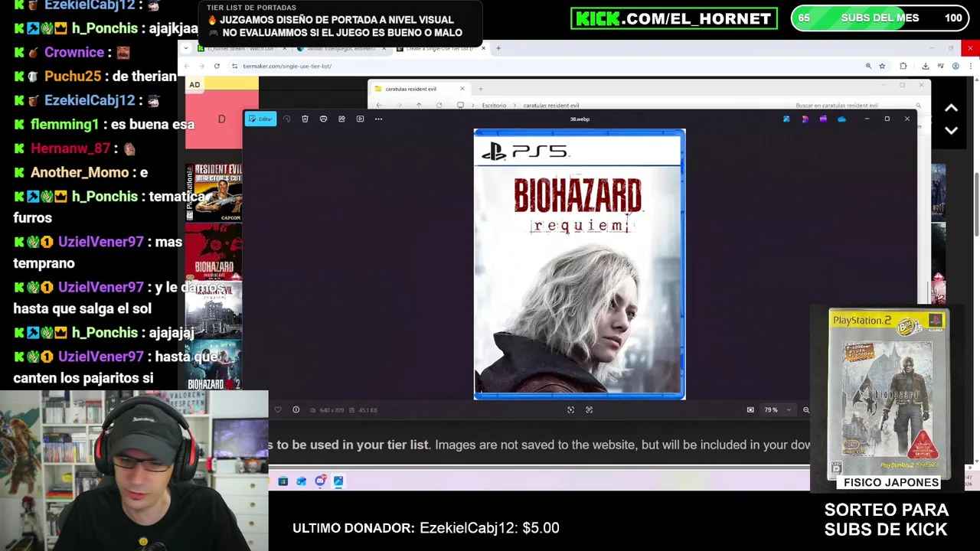Click the PlayStation 2 biohazard 4 cover
Viewport: 980px width, 551px height.
(x=889, y=393)
